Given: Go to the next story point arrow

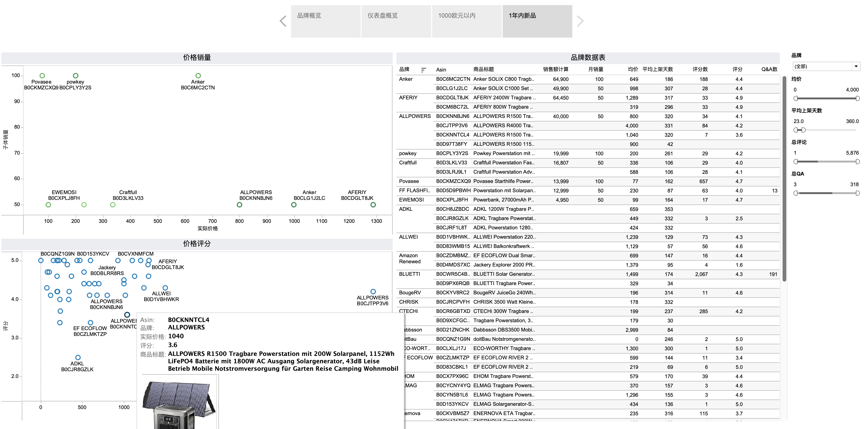Looking at the screenshot, I should [x=580, y=21].
